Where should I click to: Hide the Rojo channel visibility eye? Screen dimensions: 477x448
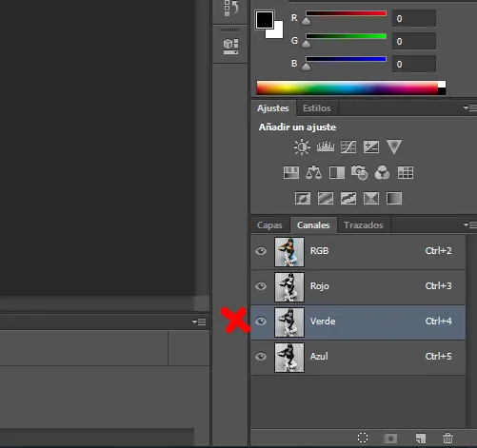point(261,286)
